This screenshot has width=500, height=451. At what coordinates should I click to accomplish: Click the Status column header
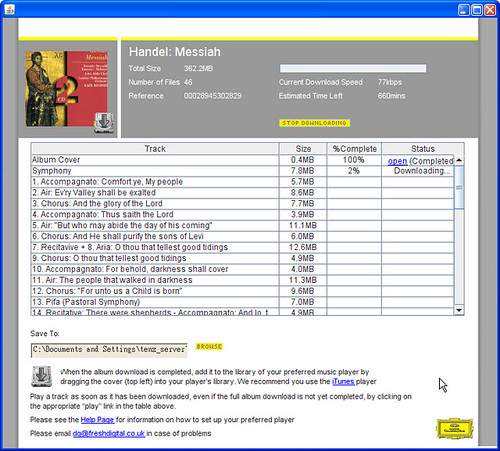tap(423, 149)
